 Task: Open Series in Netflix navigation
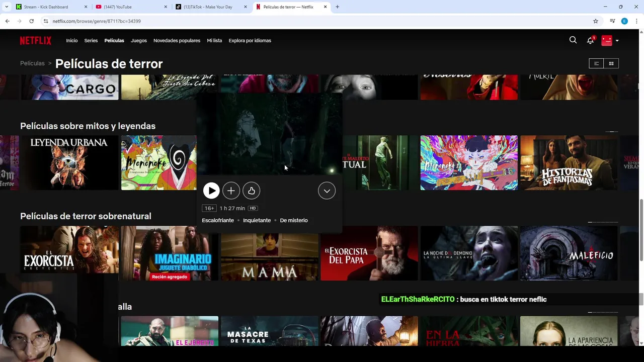(91, 41)
